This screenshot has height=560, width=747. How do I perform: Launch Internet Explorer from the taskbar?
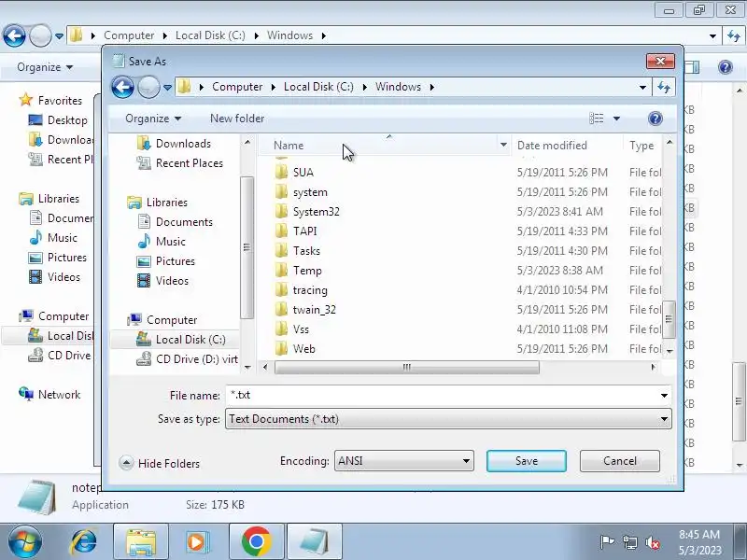tap(83, 541)
